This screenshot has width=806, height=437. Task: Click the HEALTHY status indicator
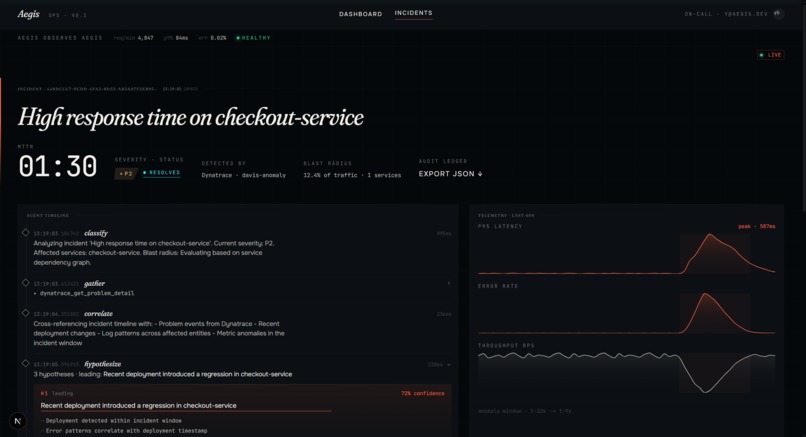(253, 38)
